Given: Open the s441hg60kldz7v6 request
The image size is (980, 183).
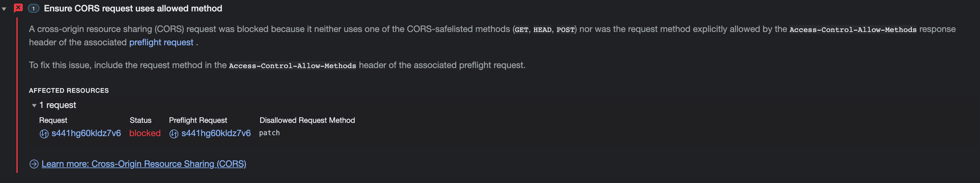Looking at the screenshot, I should click(x=87, y=133).
